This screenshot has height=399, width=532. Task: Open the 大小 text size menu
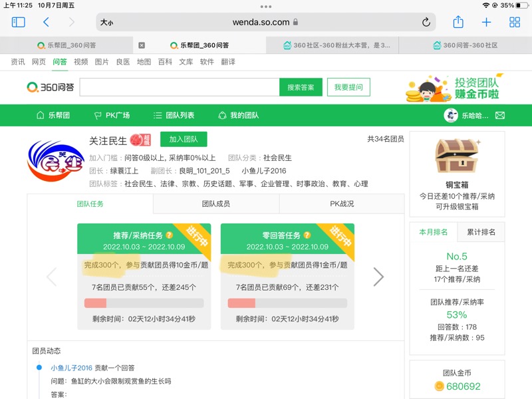pos(106,23)
